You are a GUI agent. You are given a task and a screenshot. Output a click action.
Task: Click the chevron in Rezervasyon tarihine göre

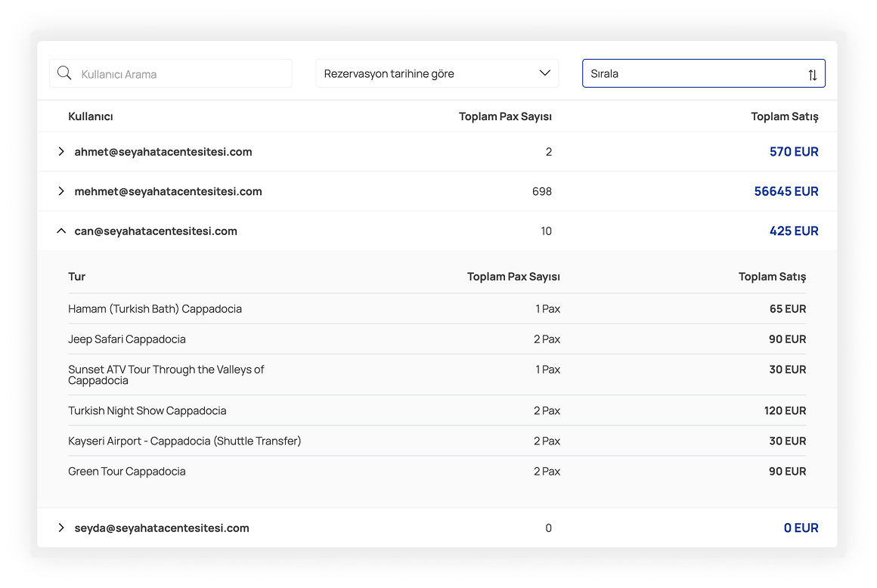tap(544, 73)
